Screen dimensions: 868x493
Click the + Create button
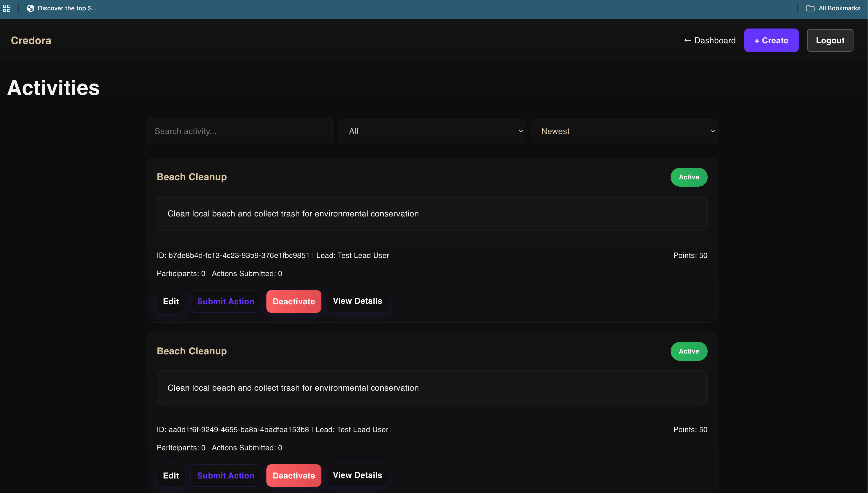pos(771,40)
